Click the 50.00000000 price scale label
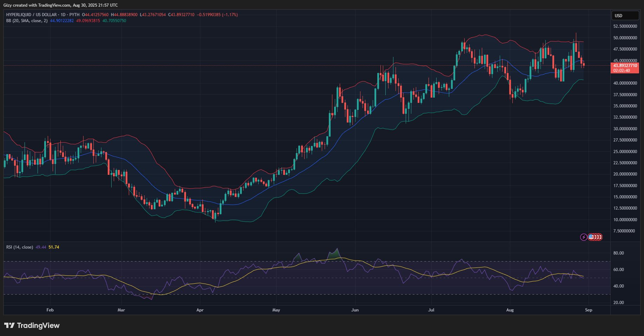 tap(625, 38)
